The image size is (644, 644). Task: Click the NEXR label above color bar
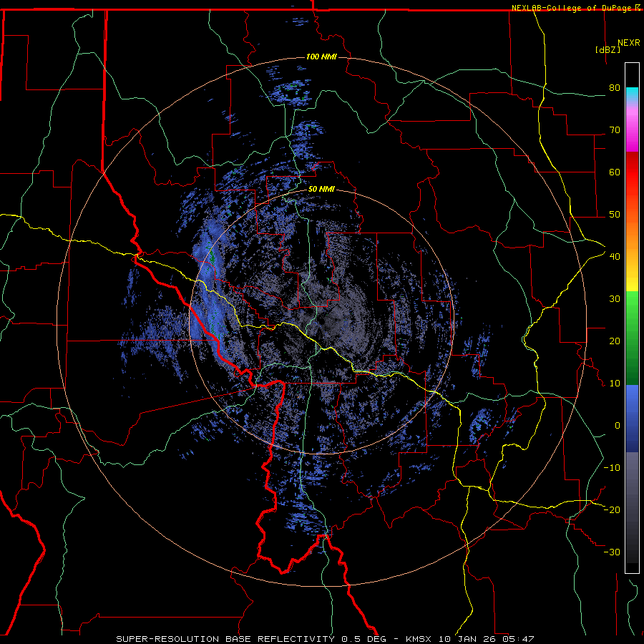point(629,43)
